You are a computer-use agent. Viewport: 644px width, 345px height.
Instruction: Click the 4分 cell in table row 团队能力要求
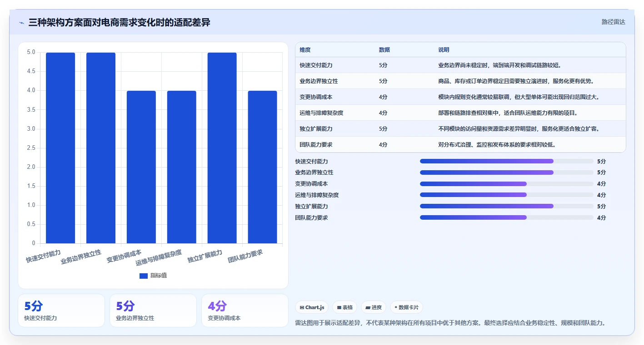point(383,145)
